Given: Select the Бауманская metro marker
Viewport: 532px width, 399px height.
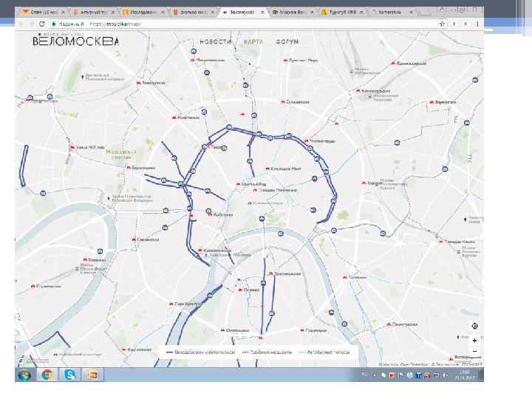Looking at the screenshot, I should click(432, 102).
